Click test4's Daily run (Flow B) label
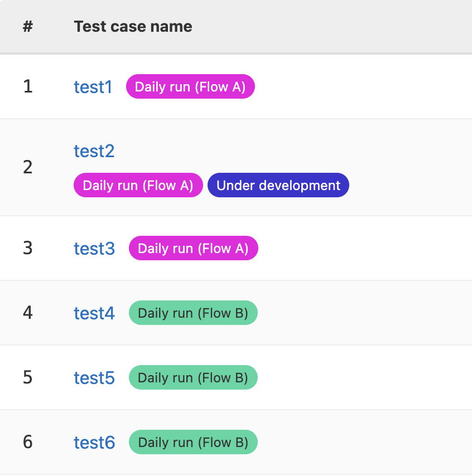This screenshot has width=472, height=476. [193, 313]
